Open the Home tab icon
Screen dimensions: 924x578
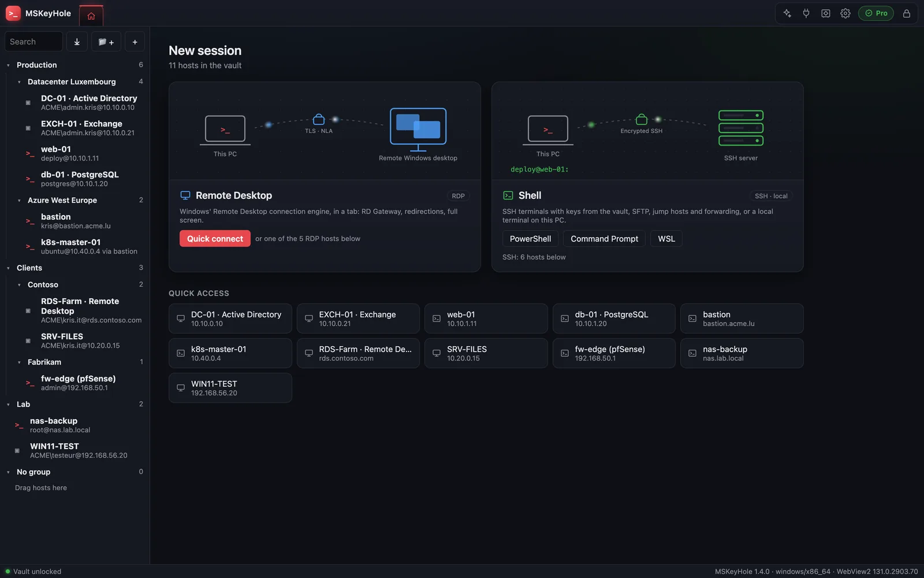pyautogui.click(x=91, y=16)
